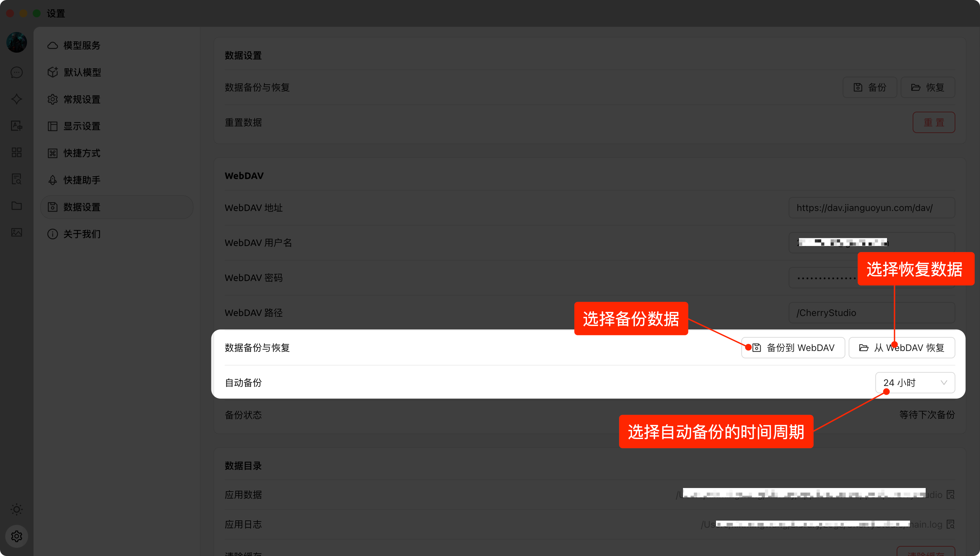Go to 快捷方式 settings section
Image resolution: width=980 pixels, height=556 pixels.
(x=82, y=153)
